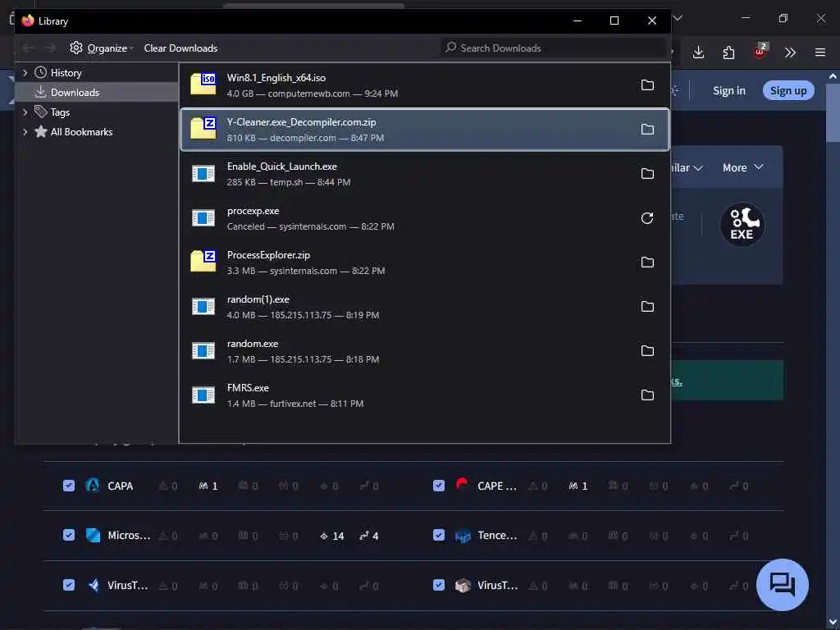
Task: Open containing folder for Win8.1_English_x64.iso
Action: [x=647, y=85]
